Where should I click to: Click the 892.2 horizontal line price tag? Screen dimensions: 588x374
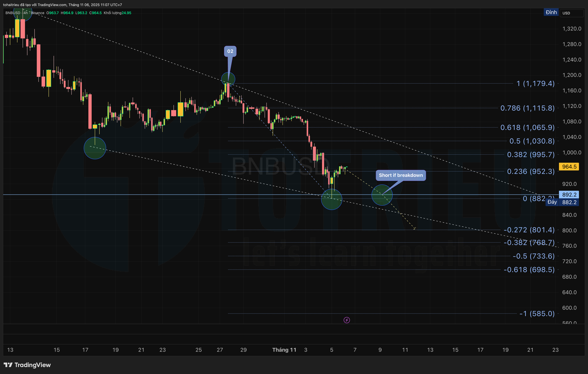[569, 195]
